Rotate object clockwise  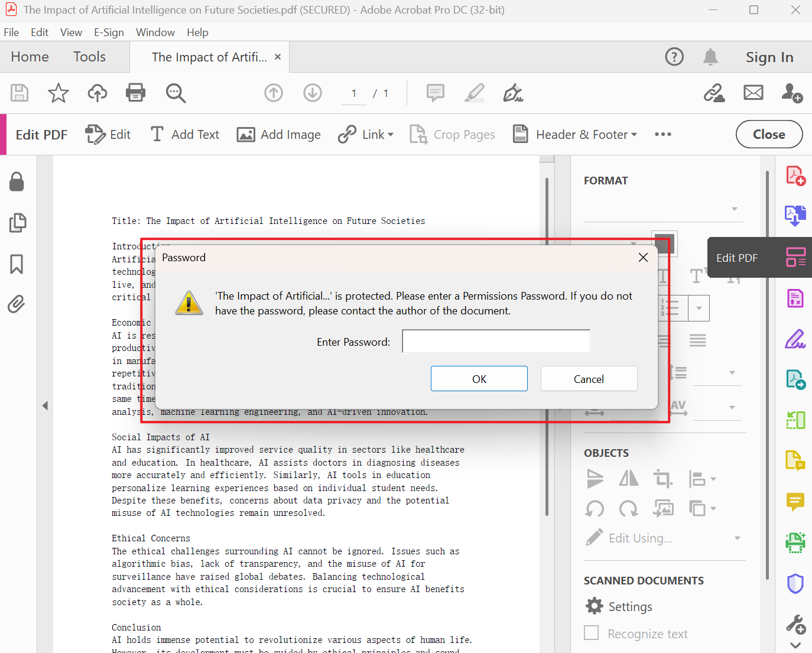tap(629, 508)
